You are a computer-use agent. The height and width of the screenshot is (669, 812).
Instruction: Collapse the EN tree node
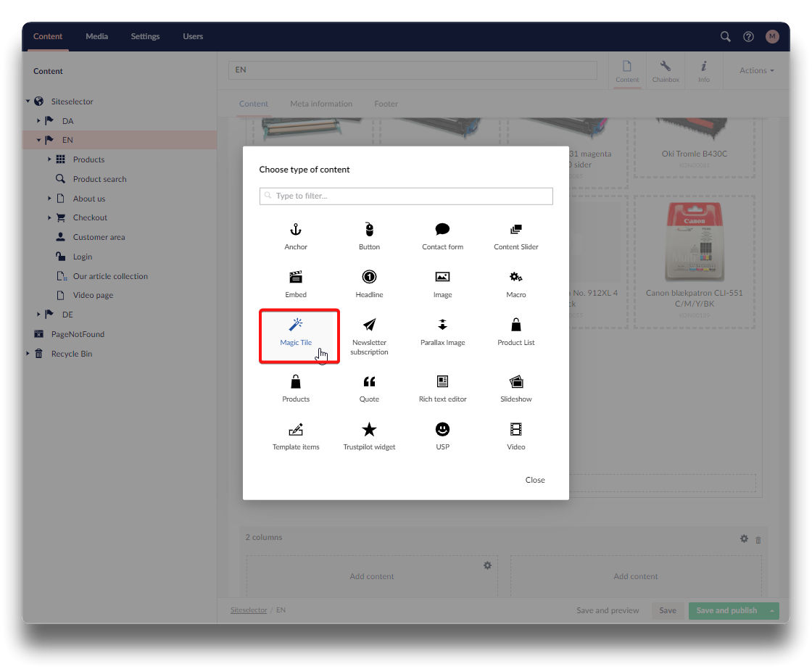pos(38,140)
